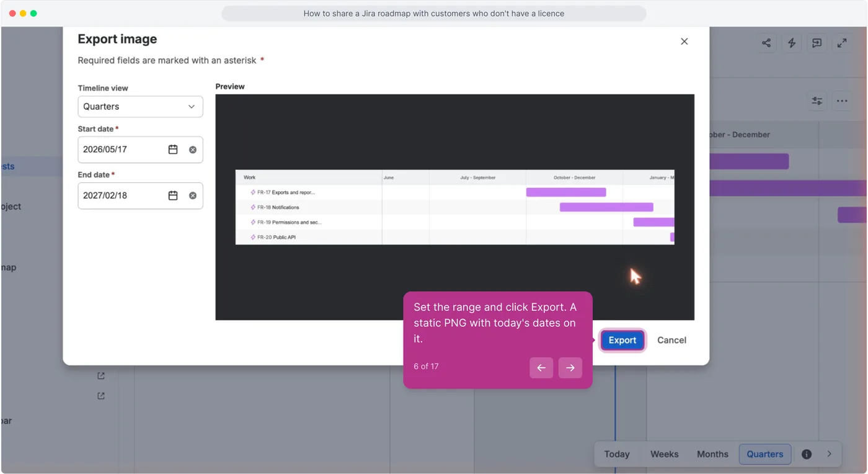Jump to Today on the timeline
Screen dimensions: 868x474
point(617,454)
